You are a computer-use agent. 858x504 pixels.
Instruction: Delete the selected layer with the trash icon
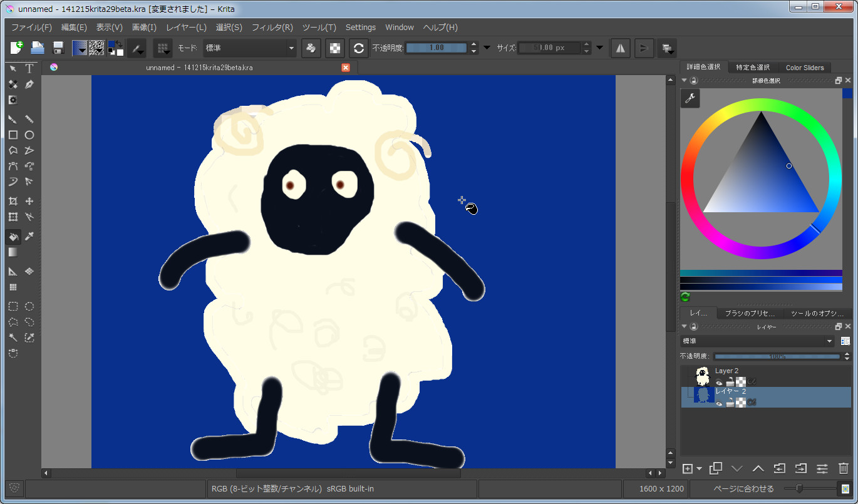click(844, 468)
